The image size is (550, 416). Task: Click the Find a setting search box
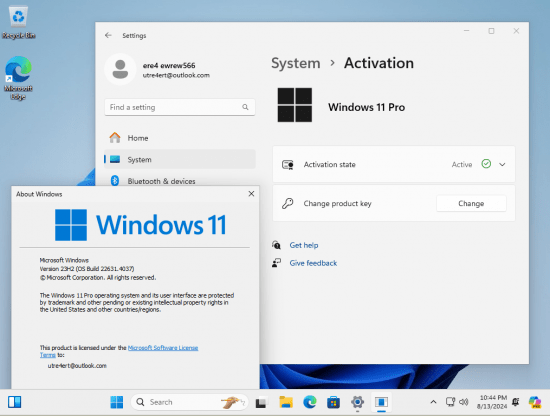pyautogui.click(x=180, y=107)
